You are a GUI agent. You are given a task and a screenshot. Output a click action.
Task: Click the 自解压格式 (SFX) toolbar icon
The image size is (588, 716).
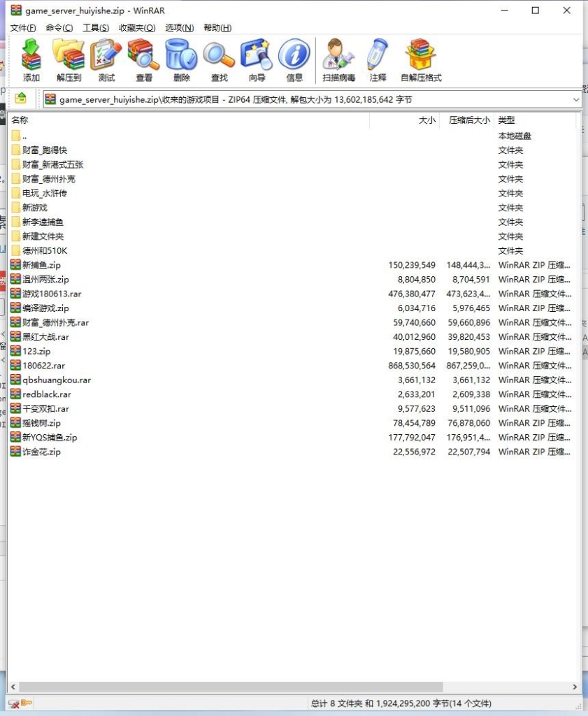421,60
